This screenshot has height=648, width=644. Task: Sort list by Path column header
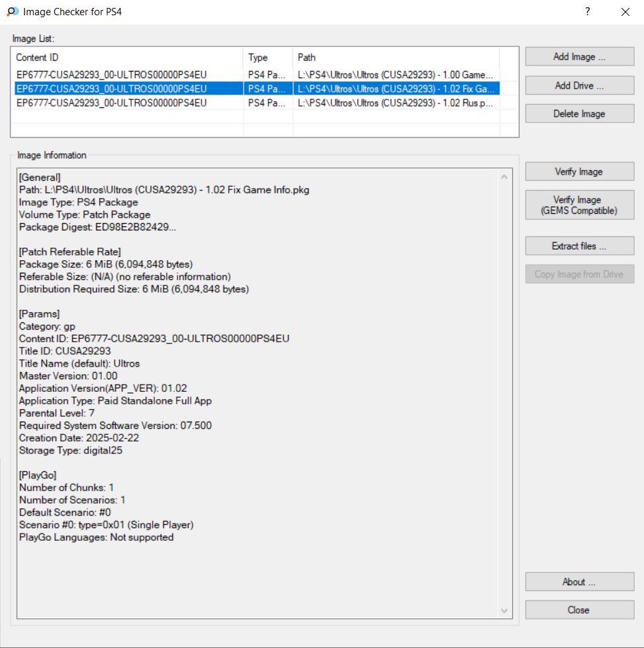[396, 58]
